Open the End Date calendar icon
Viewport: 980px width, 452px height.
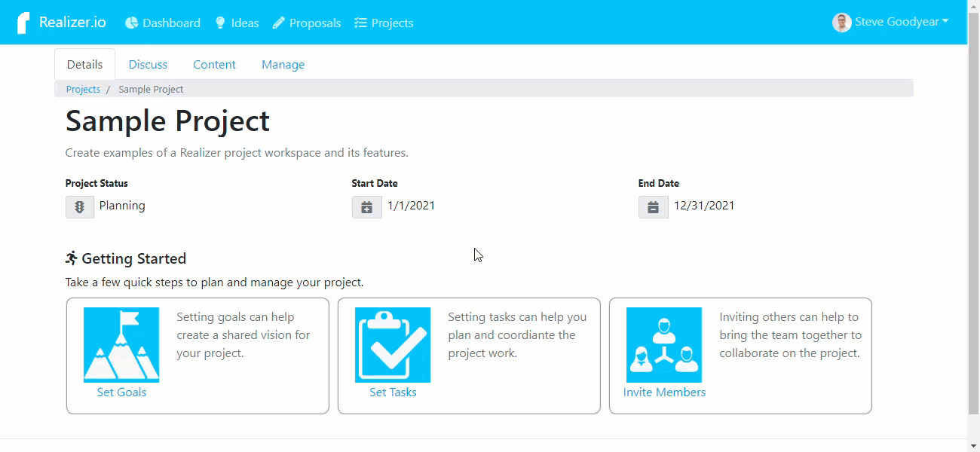(653, 207)
